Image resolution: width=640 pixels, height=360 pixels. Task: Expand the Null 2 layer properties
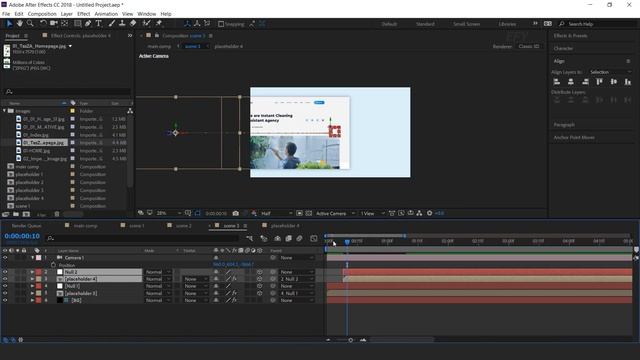point(32,272)
